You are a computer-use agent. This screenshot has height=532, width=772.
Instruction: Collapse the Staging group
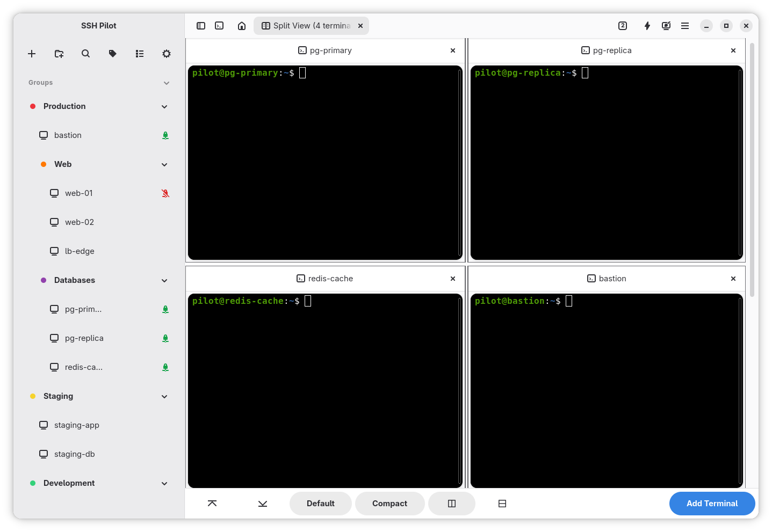coord(164,396)
